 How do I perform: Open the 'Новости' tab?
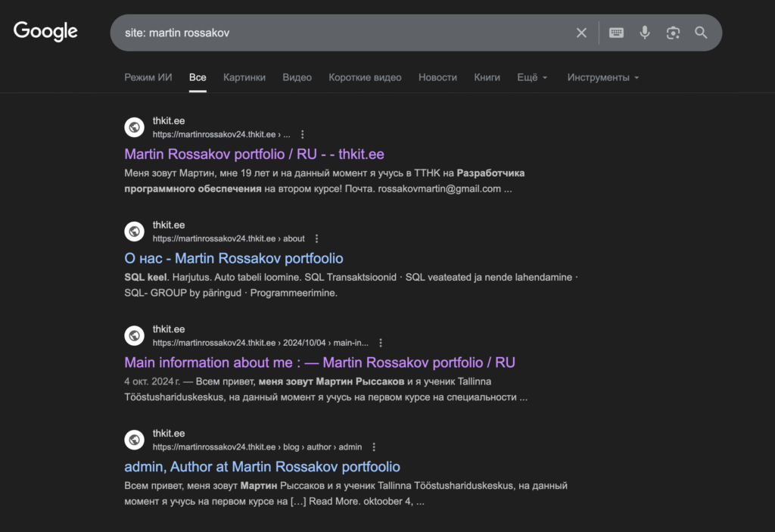[437, 77]
